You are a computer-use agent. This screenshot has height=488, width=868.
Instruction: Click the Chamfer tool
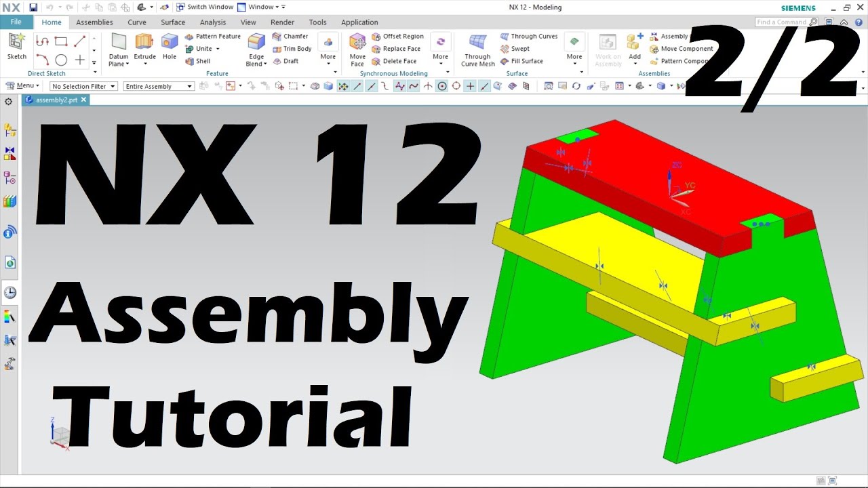click(290, 37)
